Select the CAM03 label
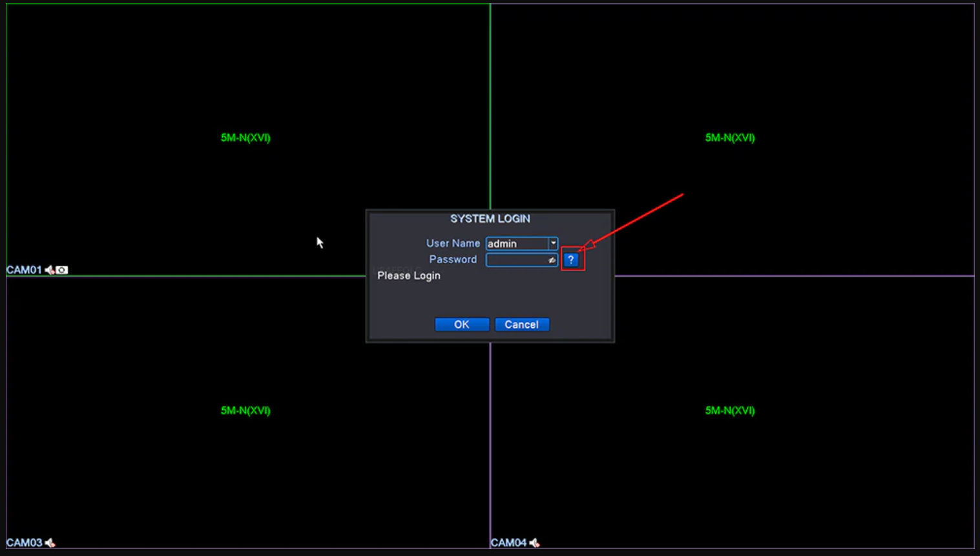The width and height of the screenshot is (980, 556). (x=24, y=543)
